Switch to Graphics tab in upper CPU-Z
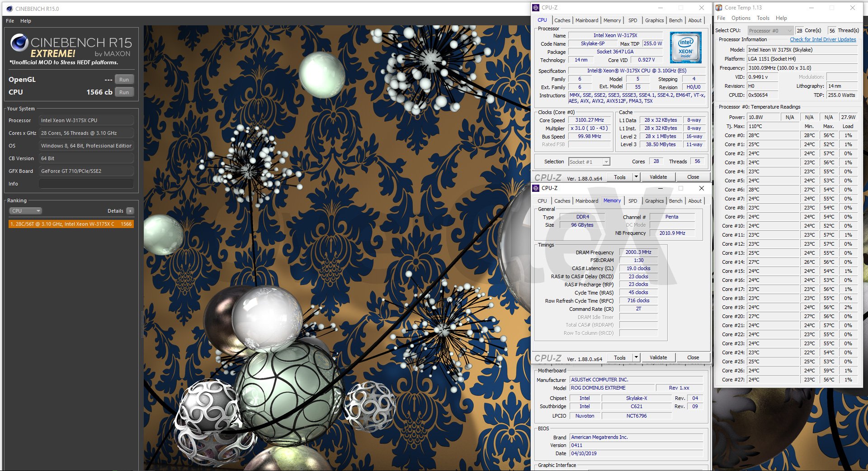This screenshot has height=471, width=868. pyautogui.click(x=654, y=20)
